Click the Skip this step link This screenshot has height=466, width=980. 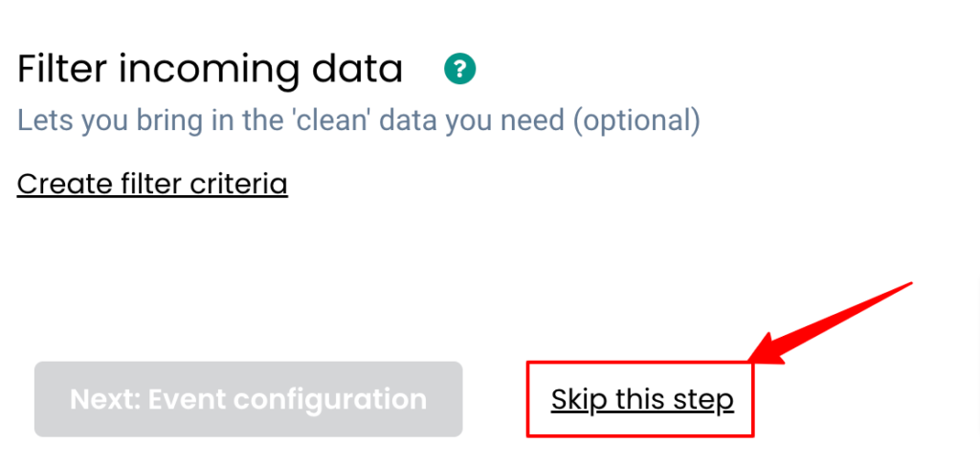pos(642,399)
